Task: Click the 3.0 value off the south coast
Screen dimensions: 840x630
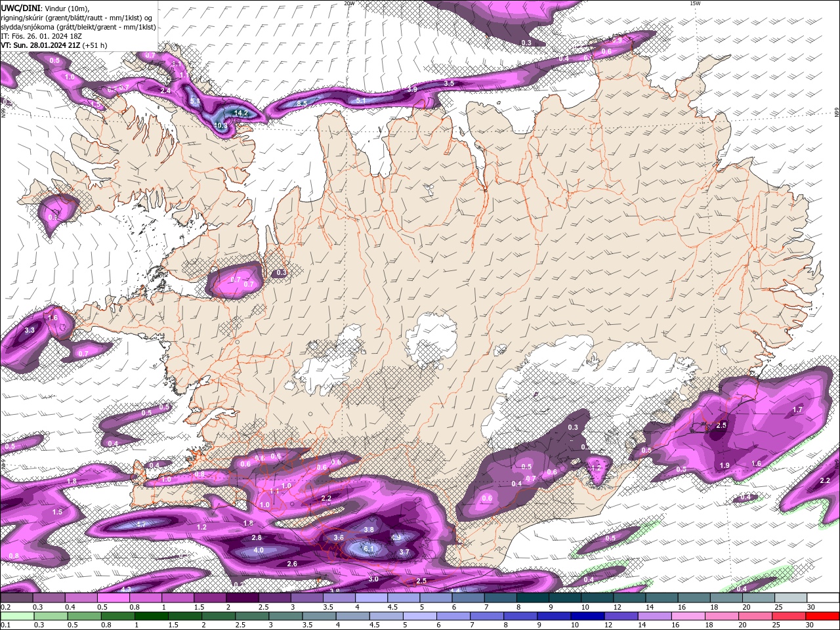Action: [373, 579]
